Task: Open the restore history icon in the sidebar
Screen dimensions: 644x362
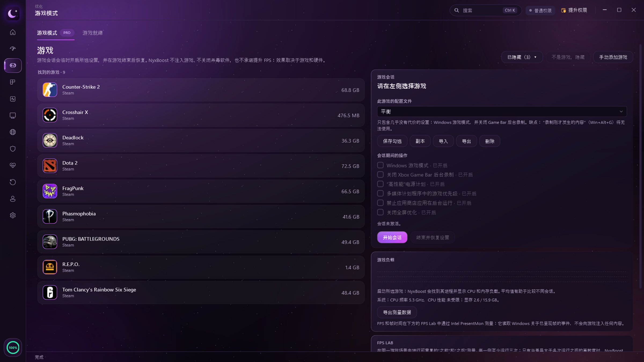Action: (x=13, y=182)
